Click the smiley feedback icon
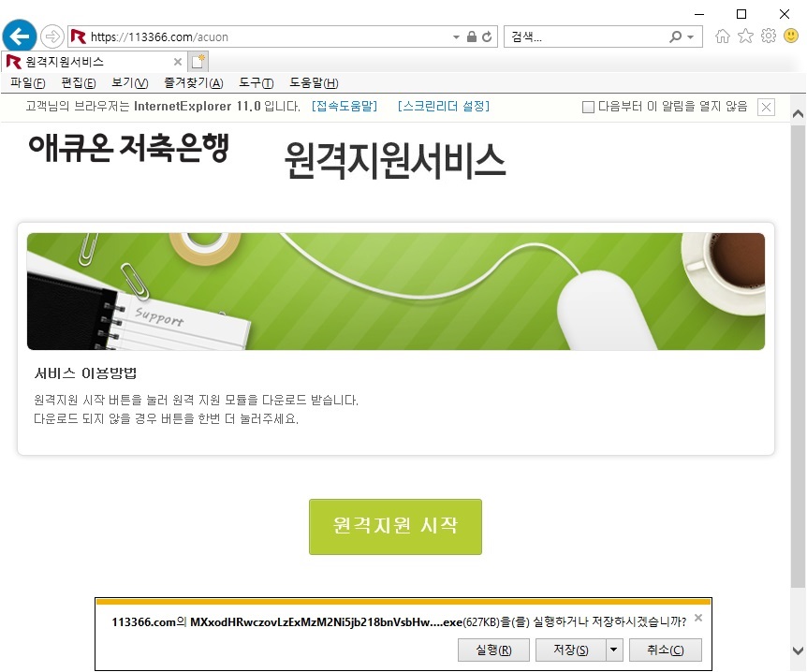 pyautogui.click(x=791, y=36)
